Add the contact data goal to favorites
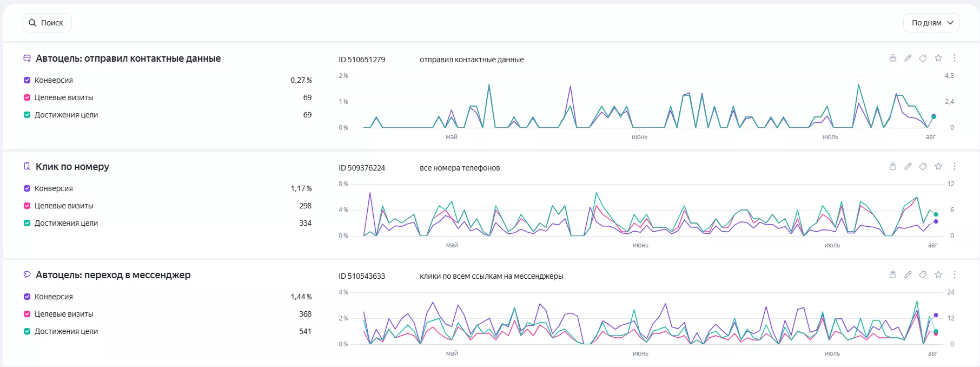This screenshot has width=980, height=367. (x=938, y=58)
